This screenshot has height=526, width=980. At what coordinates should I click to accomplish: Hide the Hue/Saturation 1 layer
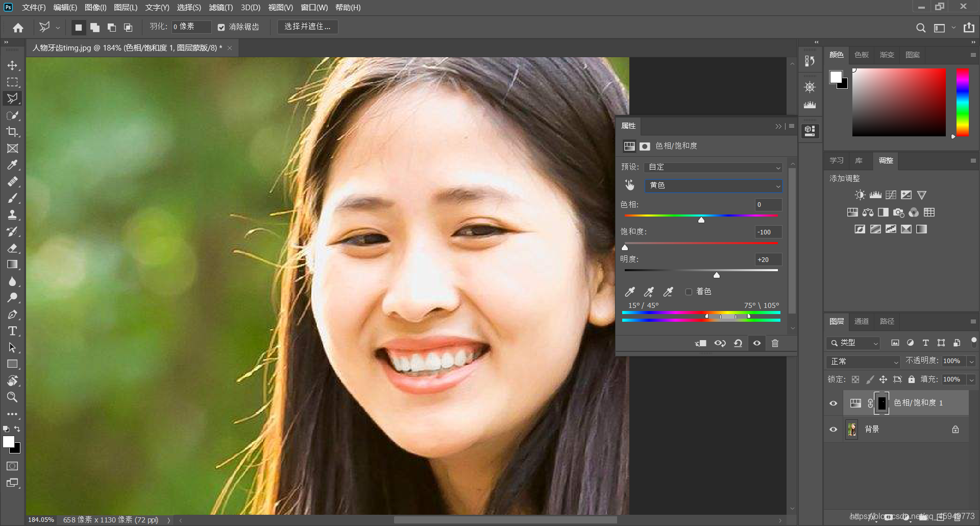point(834,403)
